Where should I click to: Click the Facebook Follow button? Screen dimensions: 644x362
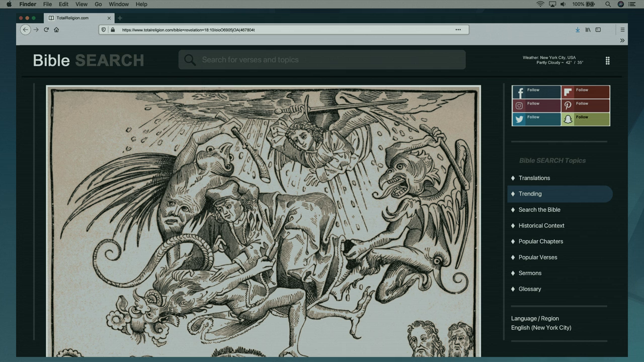tap(536, 92)
